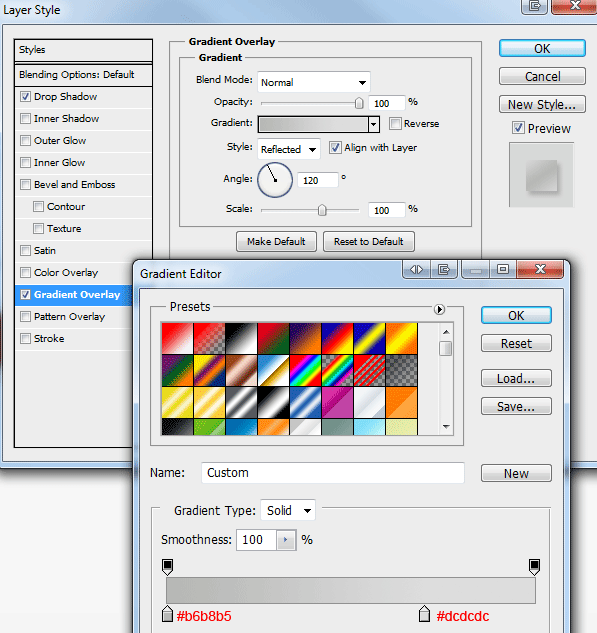This screenshot has height=633, width=597.
Task: Click the right opacity stop above gradient bar
Action: (534, 567)
